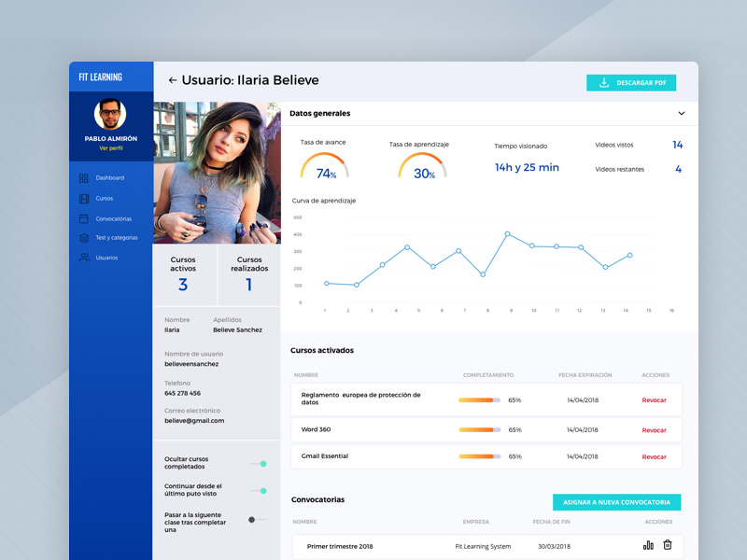The image size is (747, 560).
Task: Click the Cursos realizados count 1
Action: (x=248, y=285)
